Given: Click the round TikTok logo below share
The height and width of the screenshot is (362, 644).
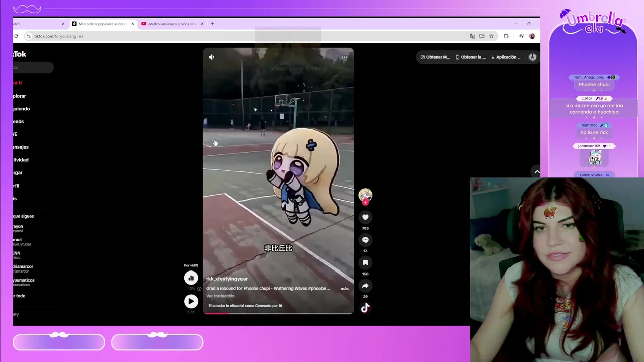Looking at the screenshot, I should [365, 308].
